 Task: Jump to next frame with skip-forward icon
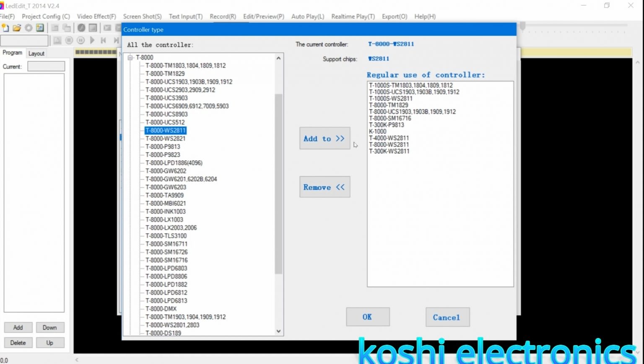[117, 40]
